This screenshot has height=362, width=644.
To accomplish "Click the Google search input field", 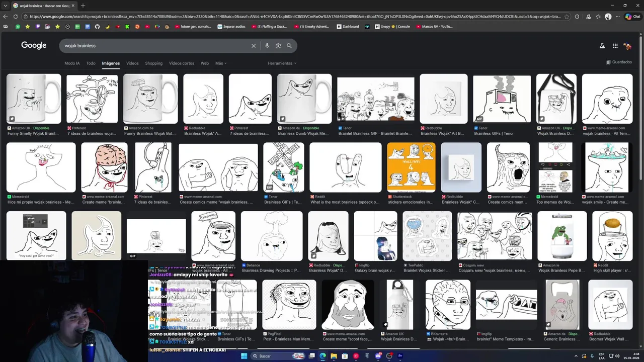I will tap(156, 46).
